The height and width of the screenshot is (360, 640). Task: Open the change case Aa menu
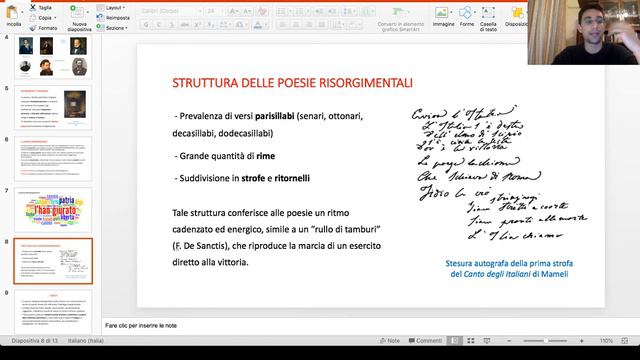[240, 25]
